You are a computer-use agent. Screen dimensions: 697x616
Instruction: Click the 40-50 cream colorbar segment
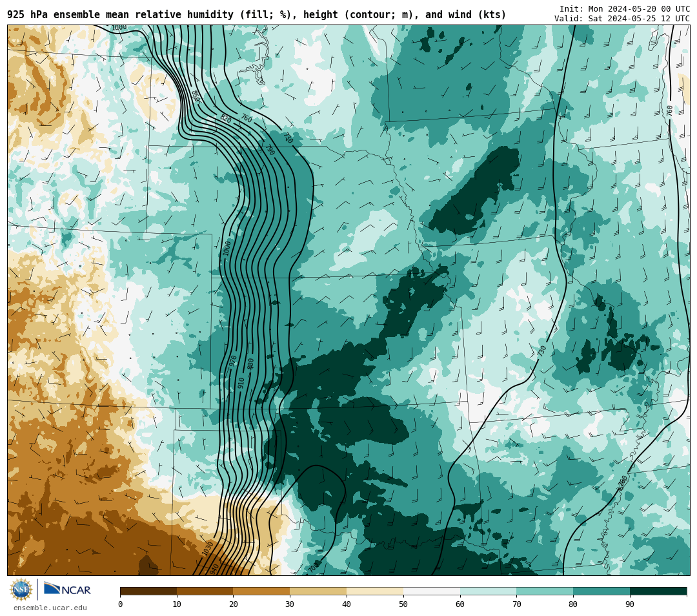point(375,591)
